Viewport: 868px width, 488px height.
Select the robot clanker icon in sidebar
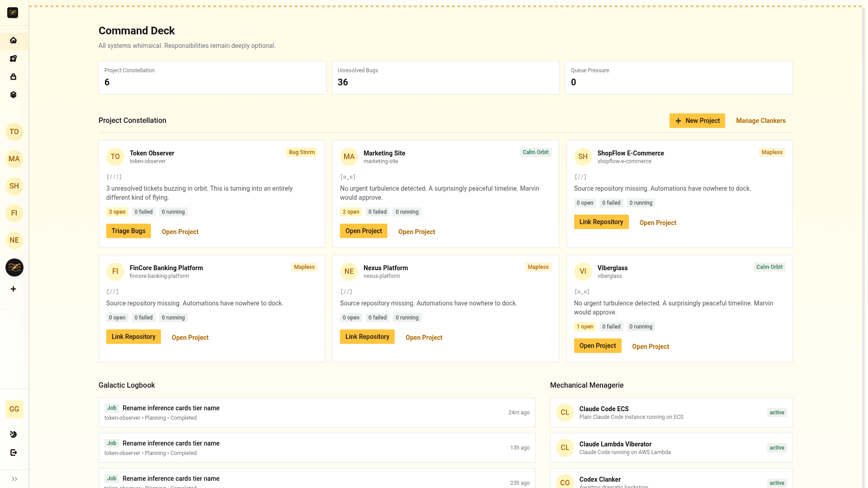click(14, 59)
